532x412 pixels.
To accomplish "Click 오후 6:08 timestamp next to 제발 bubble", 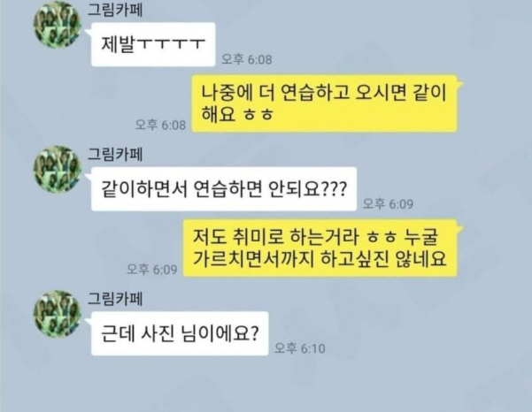I will (247, 59).
